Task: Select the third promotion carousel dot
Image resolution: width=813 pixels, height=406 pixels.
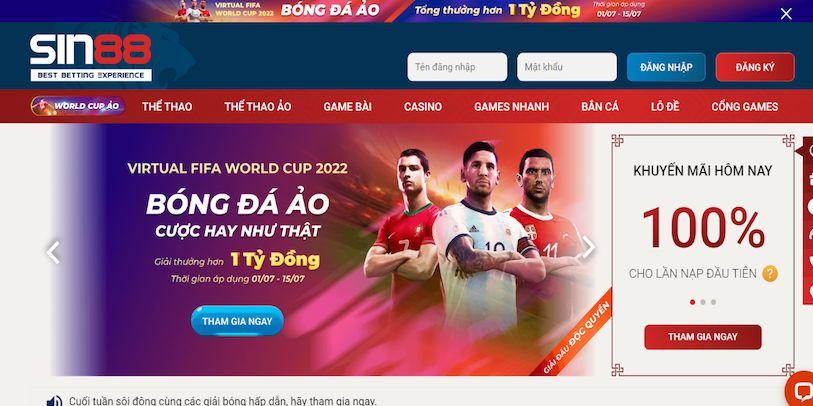Action: point(713,302)
